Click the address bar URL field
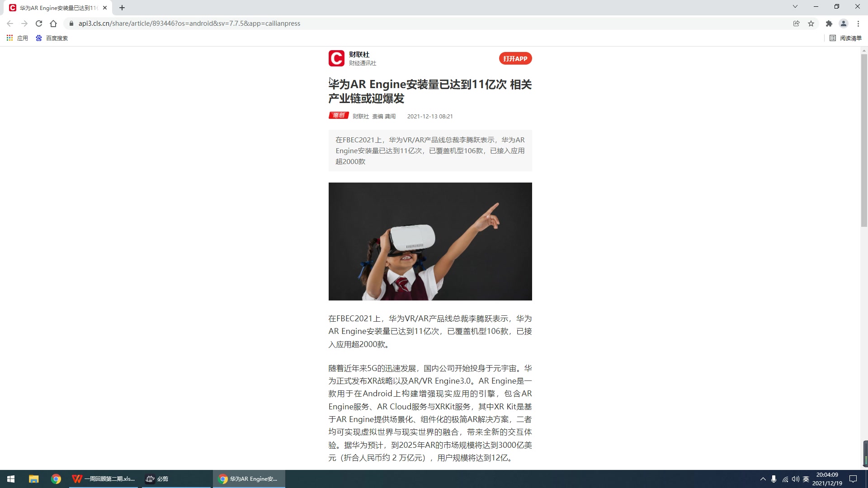Image resolution: width=868 pixels, height=488 pixels. pos(429,23)
